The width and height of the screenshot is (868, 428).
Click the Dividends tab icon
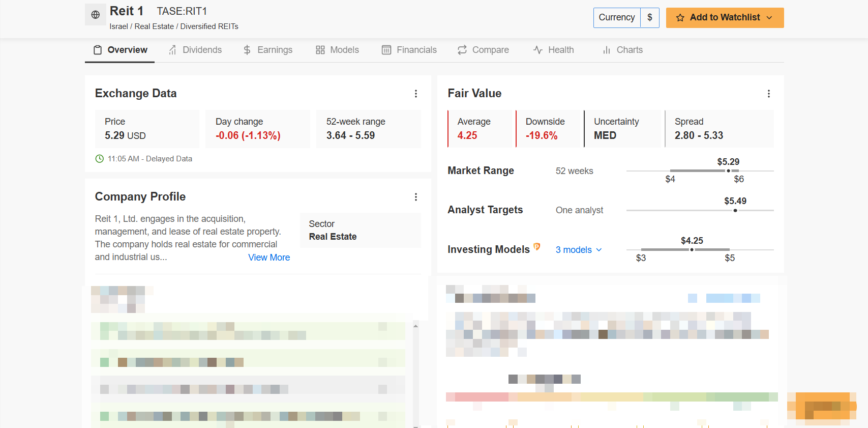173,50
